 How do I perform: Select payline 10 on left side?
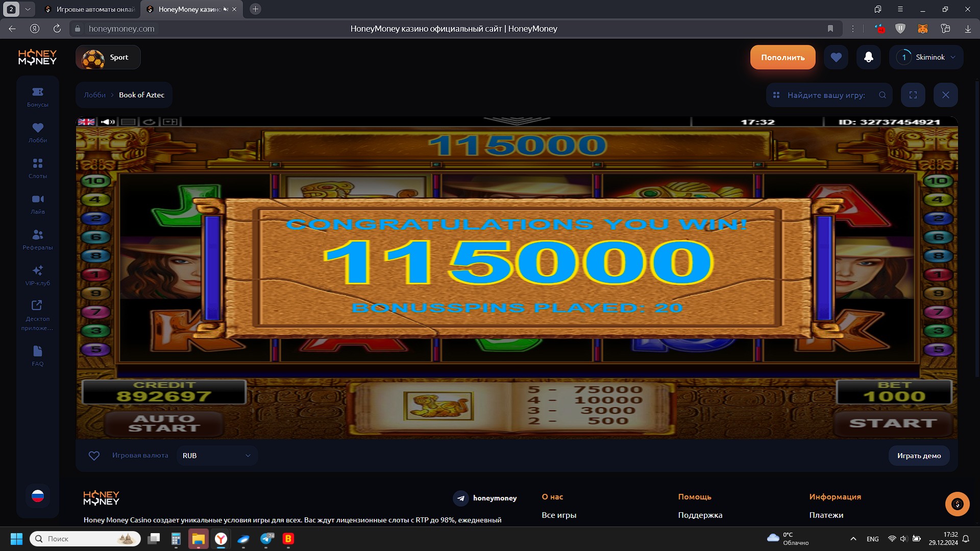95,181
